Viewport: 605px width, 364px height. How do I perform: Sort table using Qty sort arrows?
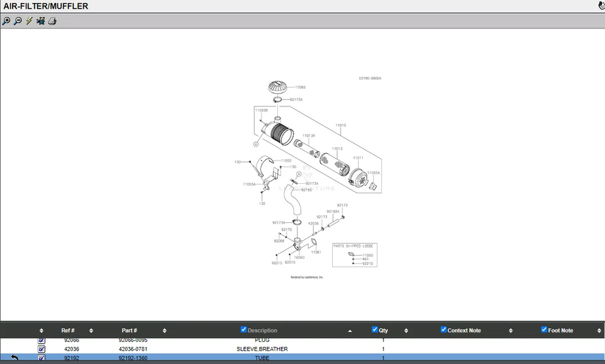[x=406, y=331]
